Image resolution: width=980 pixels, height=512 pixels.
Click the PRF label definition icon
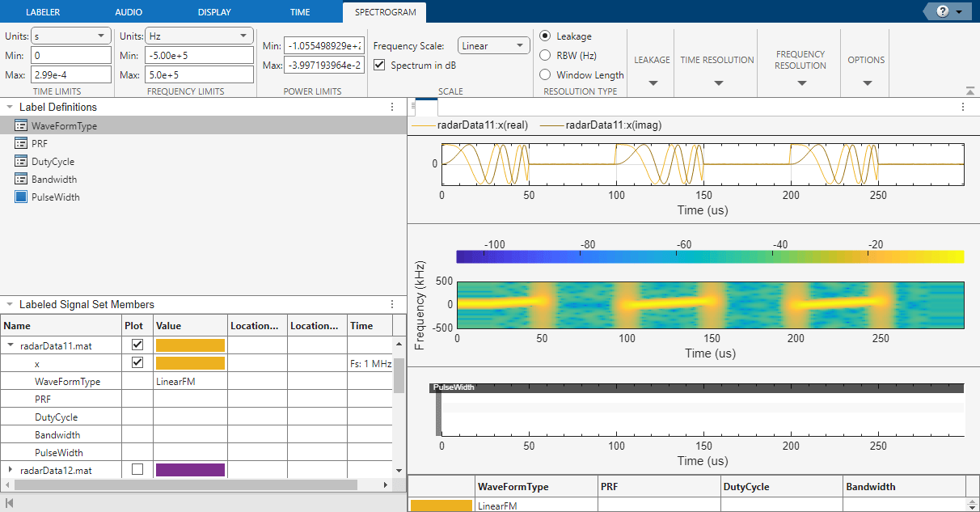click(22, 144)
